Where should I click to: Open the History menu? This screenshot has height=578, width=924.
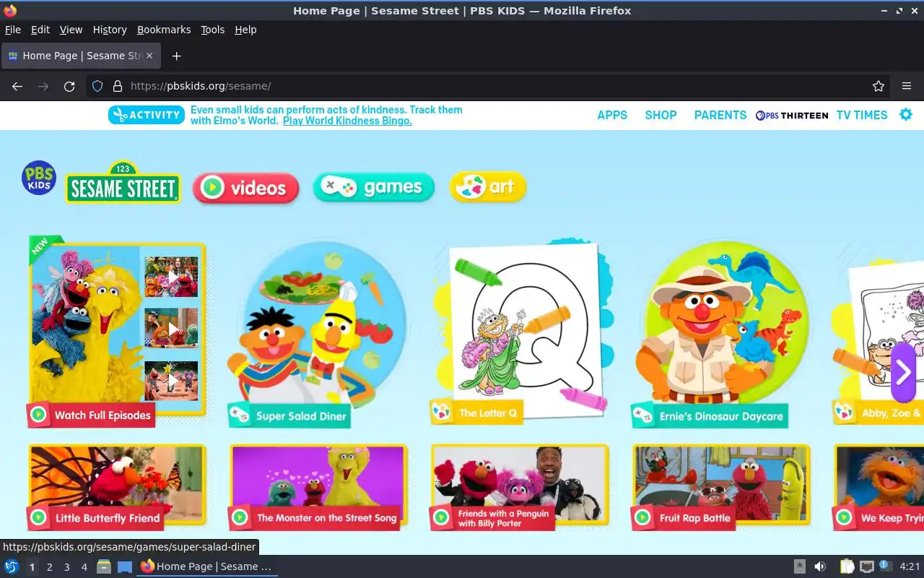pyautogui.click(x=110, y=30)
